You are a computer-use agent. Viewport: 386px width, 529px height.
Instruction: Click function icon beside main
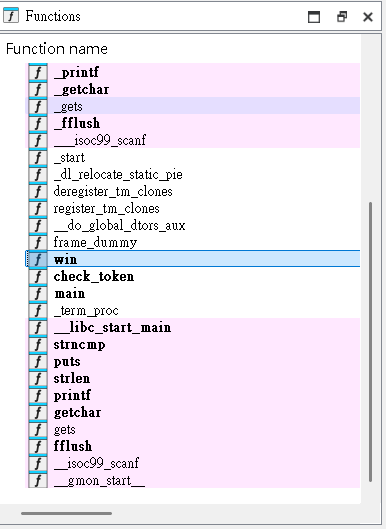click(x=38, y=293)
